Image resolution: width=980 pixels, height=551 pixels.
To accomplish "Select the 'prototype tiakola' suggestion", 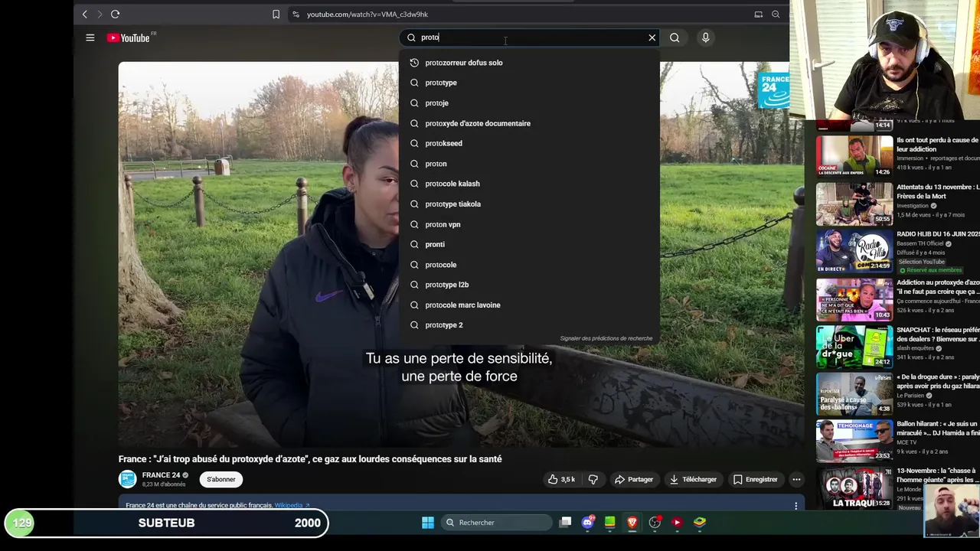I will click(529, 204).
